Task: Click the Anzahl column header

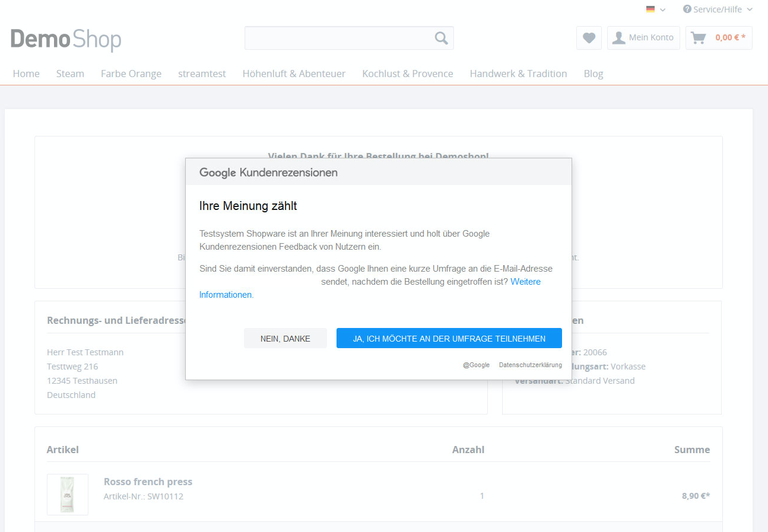Action: (468, 450)
